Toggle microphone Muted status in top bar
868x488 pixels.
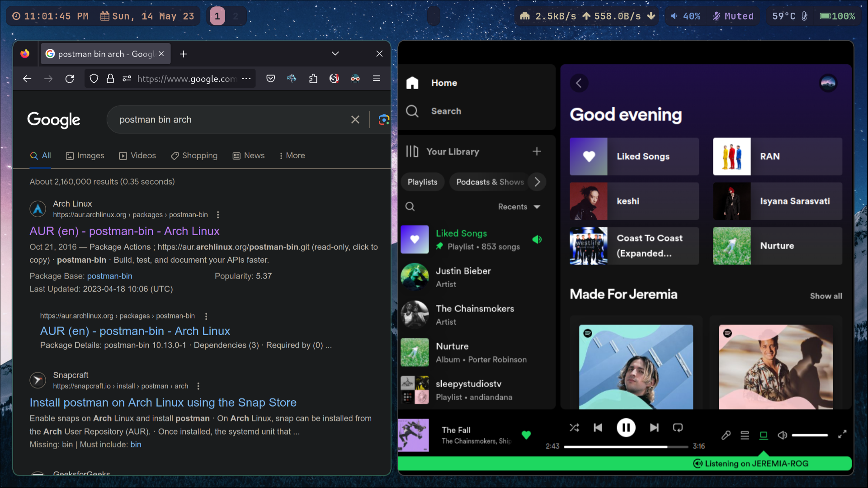[733, 16]
